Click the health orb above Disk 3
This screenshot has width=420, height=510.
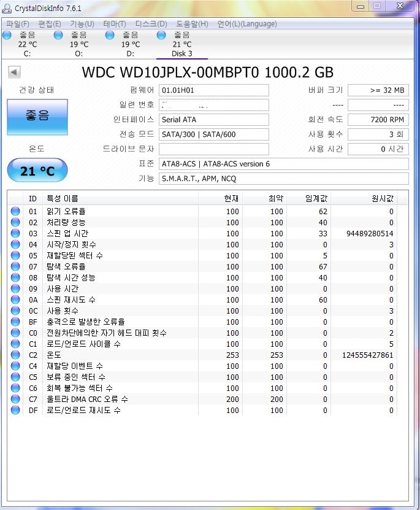161,35
